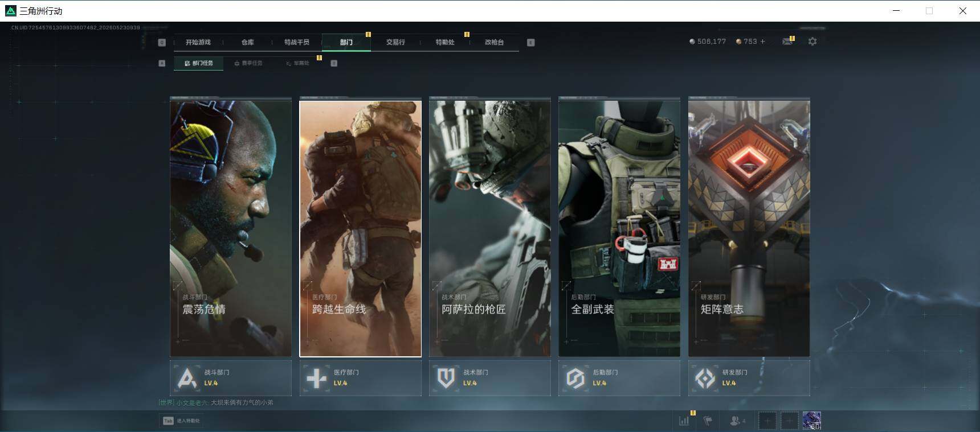Click the silver coin currency icon

point(692,42)
